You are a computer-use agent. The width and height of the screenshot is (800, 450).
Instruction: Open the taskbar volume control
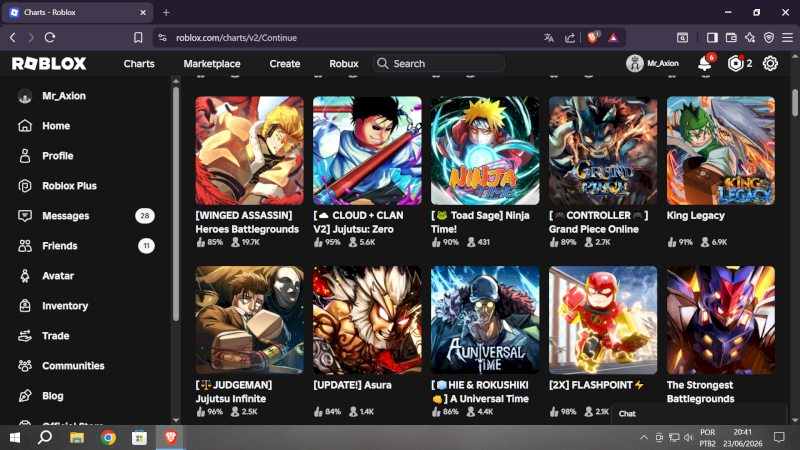pos(688,437)
